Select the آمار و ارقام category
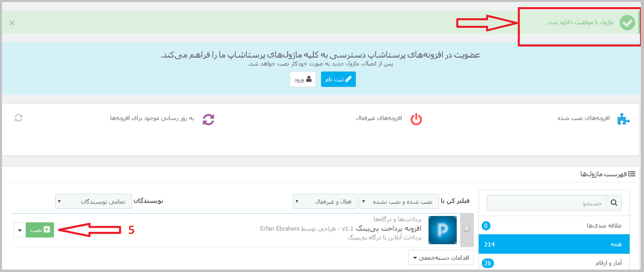Viewport: 644px width, 272px height. point(554,263)
